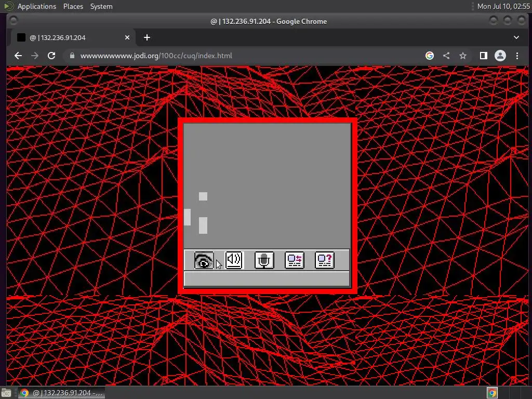Click the speaker sound icon
Screen dimensions: 532x399
click(234, 260)
